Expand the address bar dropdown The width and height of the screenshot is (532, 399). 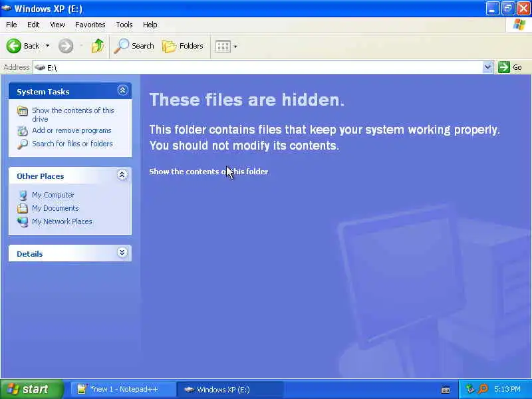(x=487, y=67)
